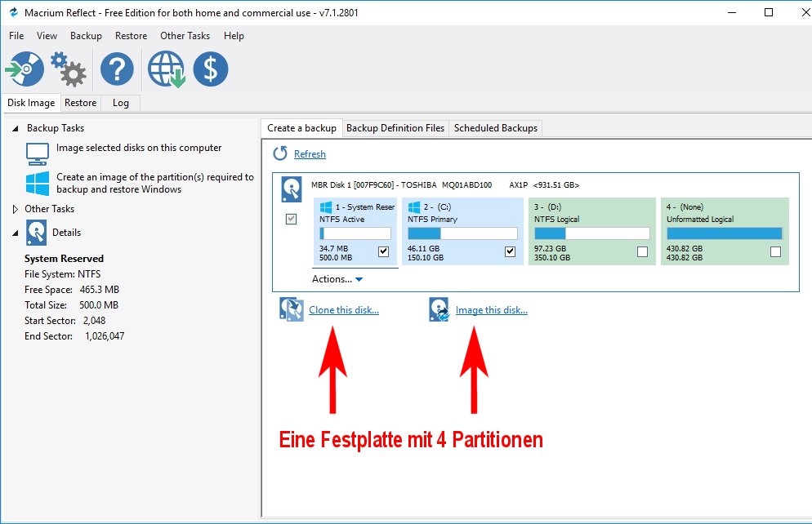Screen dimensions: 812x524
Task: Click the MBR Disk 1 TOSHIBA header text
Action: tap(445, 184)
